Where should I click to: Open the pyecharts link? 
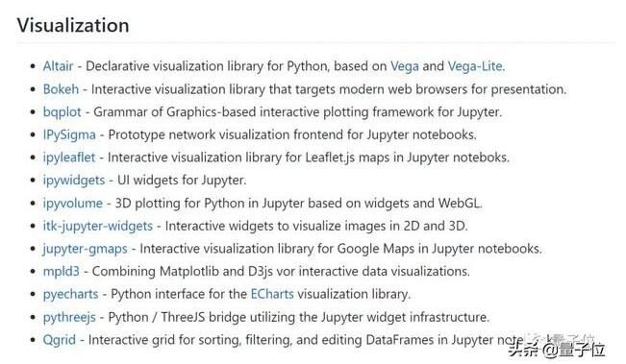70,294
